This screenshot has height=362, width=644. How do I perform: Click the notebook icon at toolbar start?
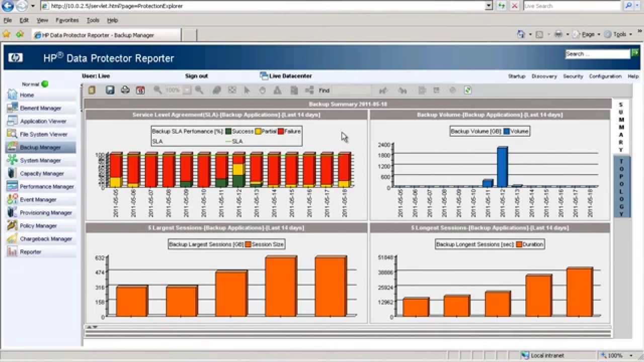click(x=92, y=90)
